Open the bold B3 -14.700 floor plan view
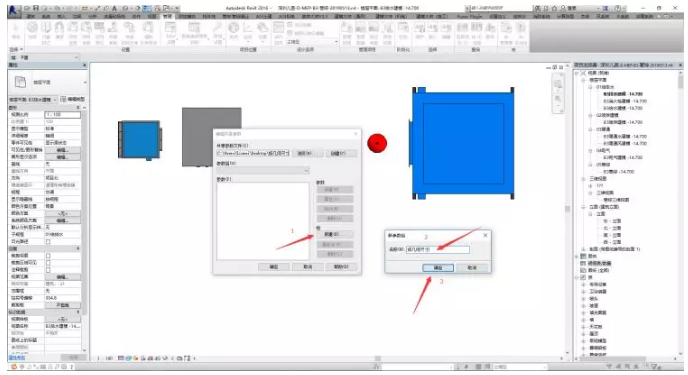This screenshot has width=688, height=375. [623, 94]
